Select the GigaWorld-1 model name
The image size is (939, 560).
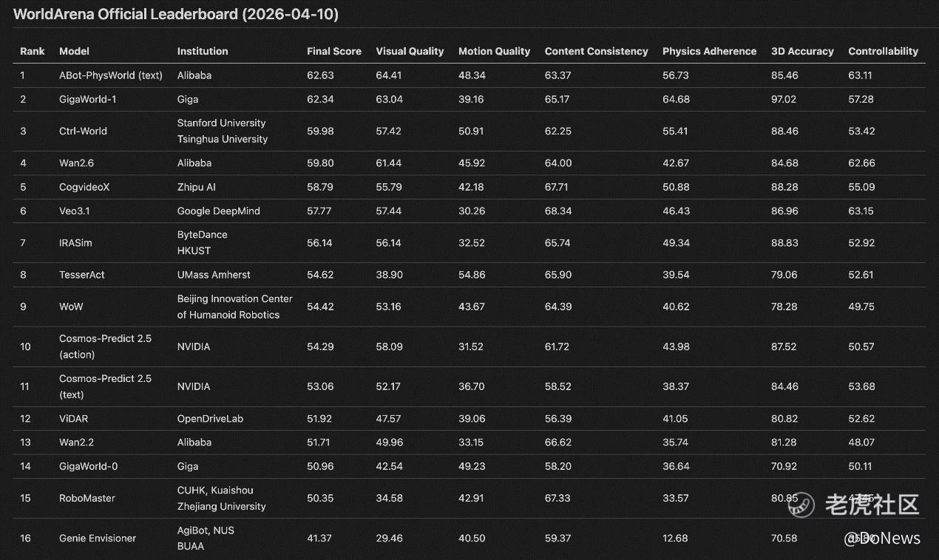tap(88, 99)
